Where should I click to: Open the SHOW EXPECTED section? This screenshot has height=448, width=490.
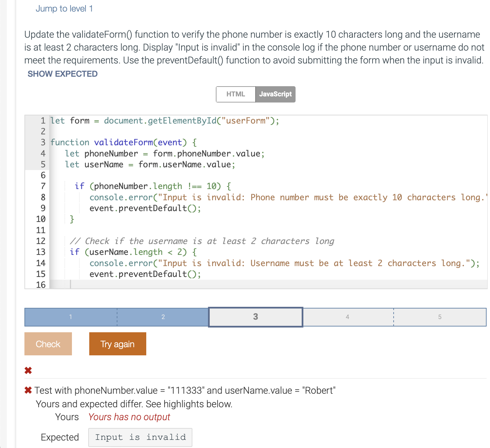coord(62,74)
